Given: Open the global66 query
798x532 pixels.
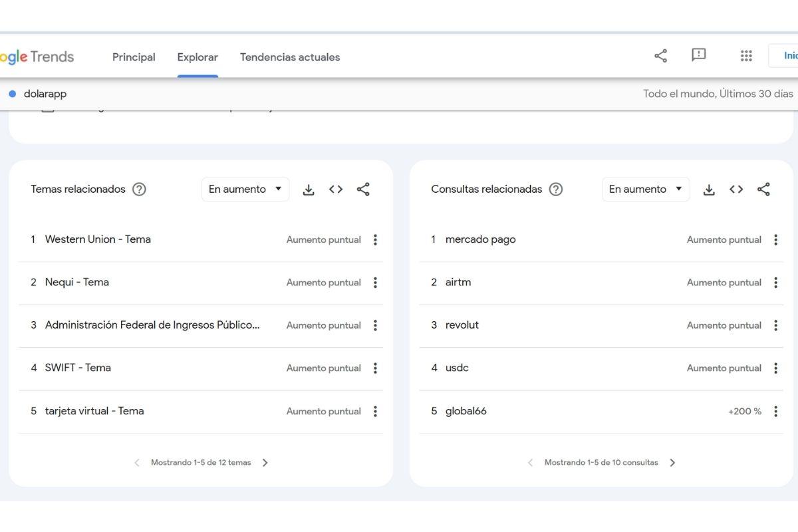Looking at the screenshot, I should tap(466, 411).
